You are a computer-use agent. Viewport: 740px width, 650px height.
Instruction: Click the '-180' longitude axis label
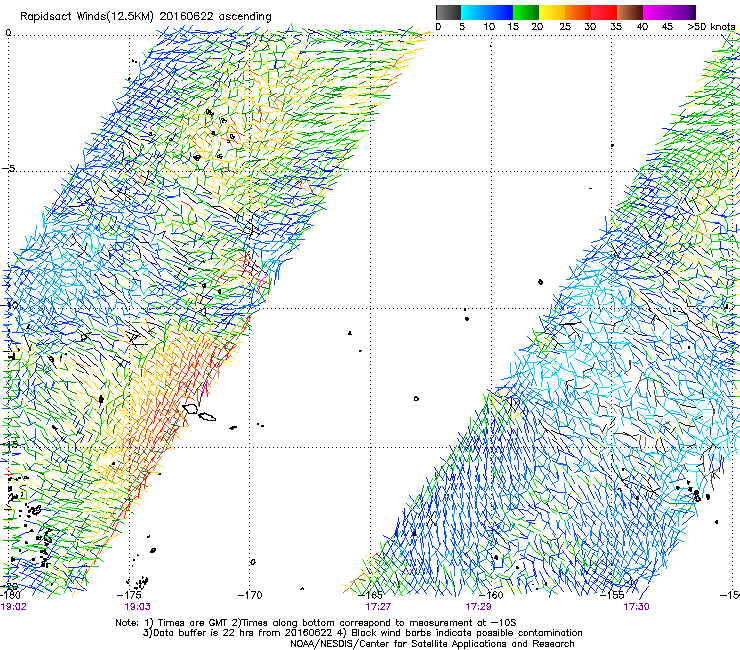click(10, 595)
